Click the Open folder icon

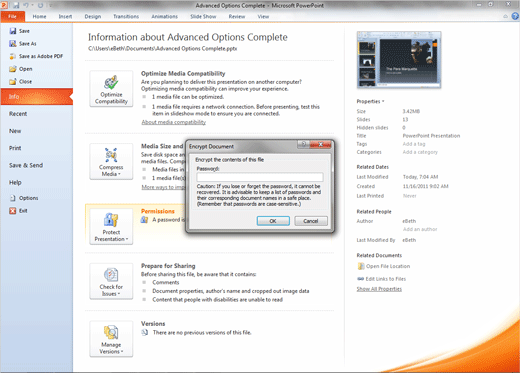[x=13, y=69]
